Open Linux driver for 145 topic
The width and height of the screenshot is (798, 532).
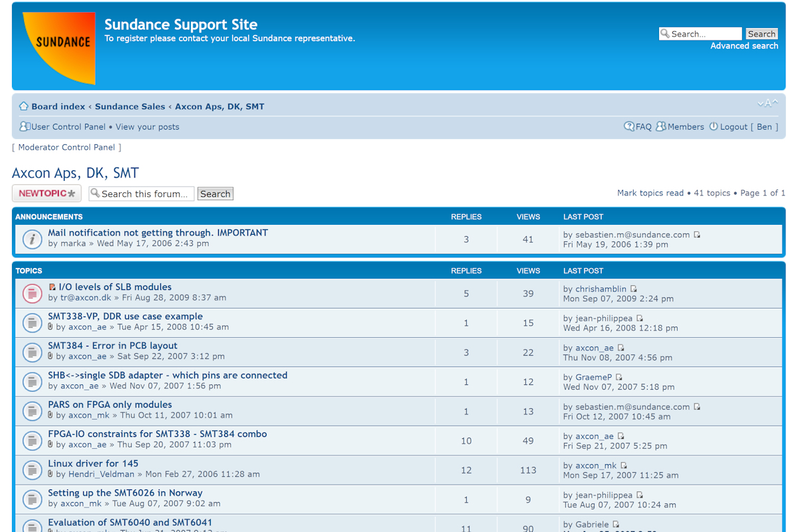[93, 464]
